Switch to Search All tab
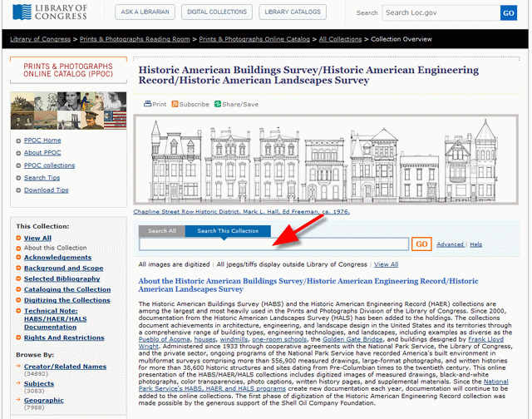 [x=162, y=231]
